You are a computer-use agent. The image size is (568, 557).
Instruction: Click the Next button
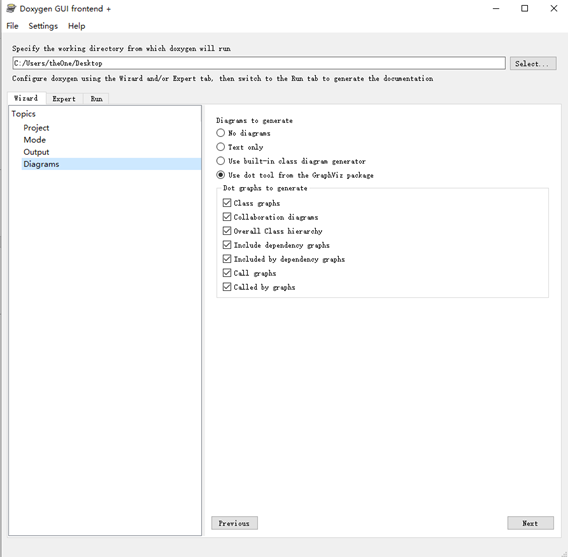coord(530,523)
